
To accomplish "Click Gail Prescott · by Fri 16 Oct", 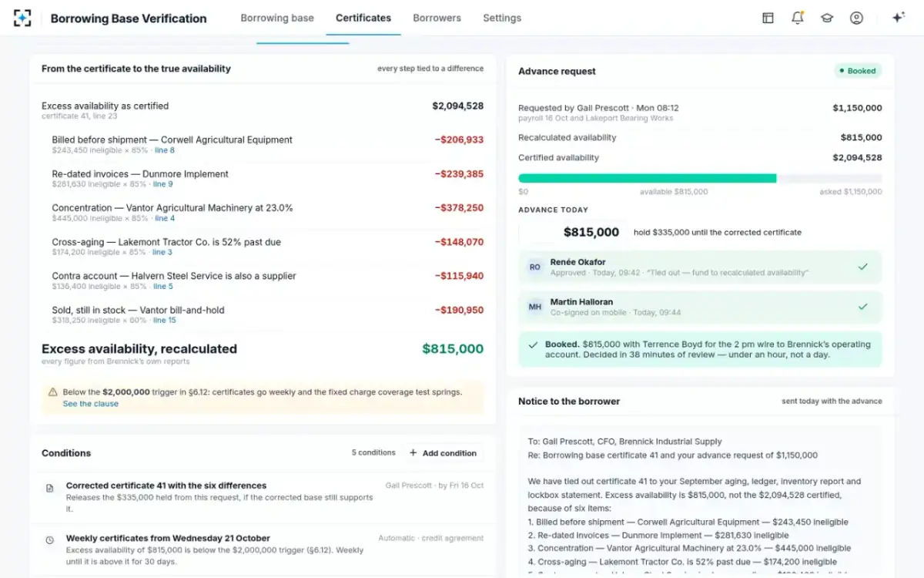I will pyautogui.click(x=434, y=486).
